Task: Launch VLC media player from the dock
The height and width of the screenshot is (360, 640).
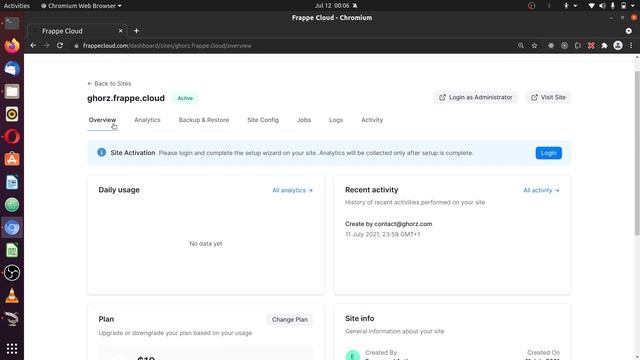Action: [x=12, y=296]
